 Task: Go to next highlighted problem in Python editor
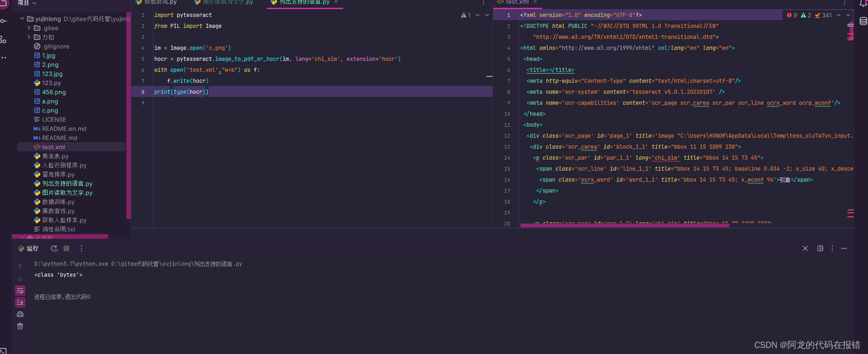click(x=487, y=15)
